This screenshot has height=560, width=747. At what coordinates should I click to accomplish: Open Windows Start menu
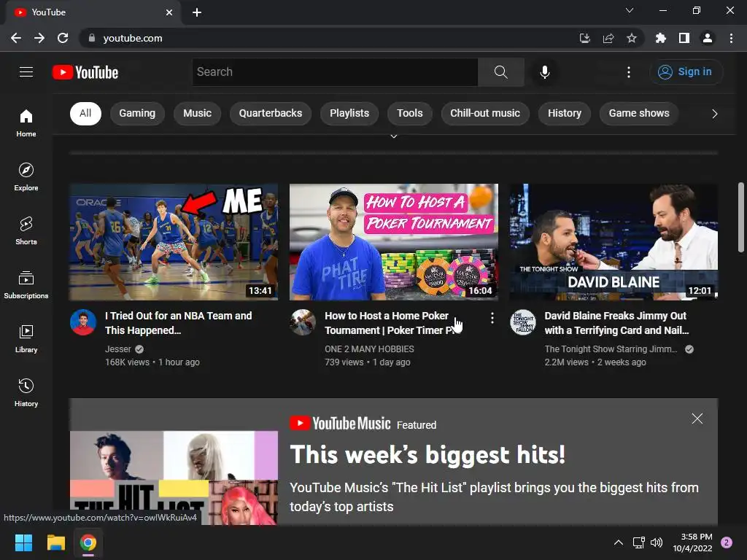[23, 542]
